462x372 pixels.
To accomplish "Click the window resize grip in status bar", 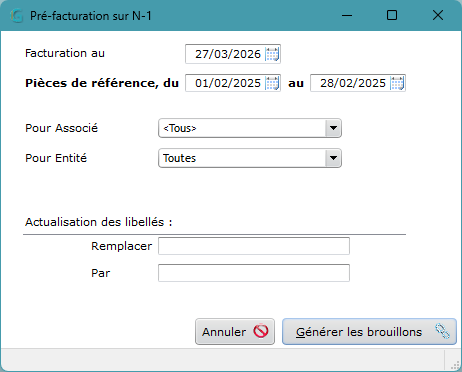I will (x=455, y=365).
